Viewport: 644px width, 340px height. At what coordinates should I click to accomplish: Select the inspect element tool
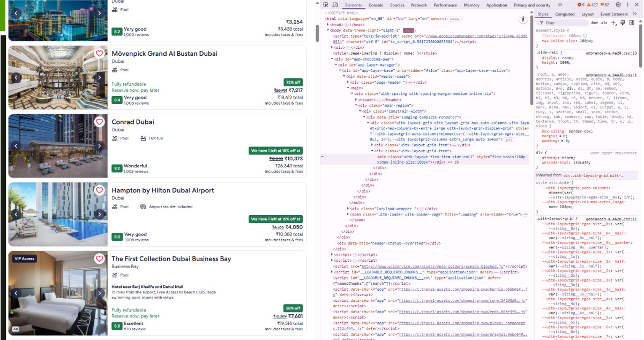pos(325,4)
